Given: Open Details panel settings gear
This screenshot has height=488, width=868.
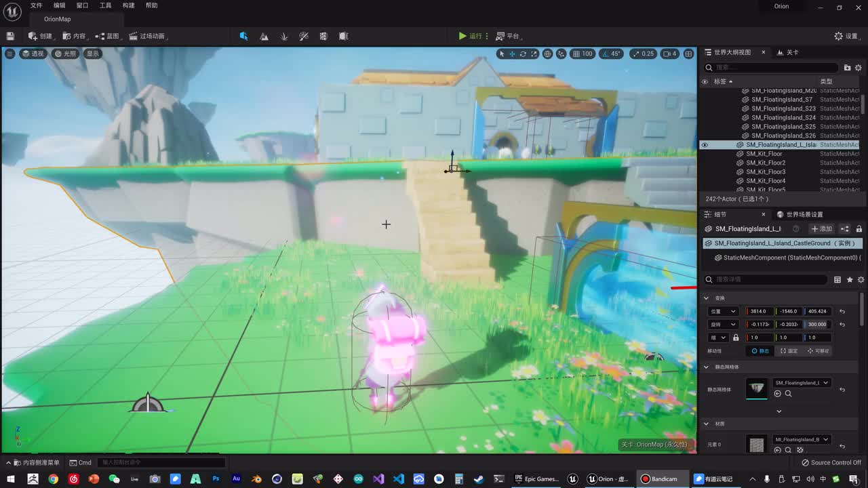Looking at the screenshot, I should point(861,279).
